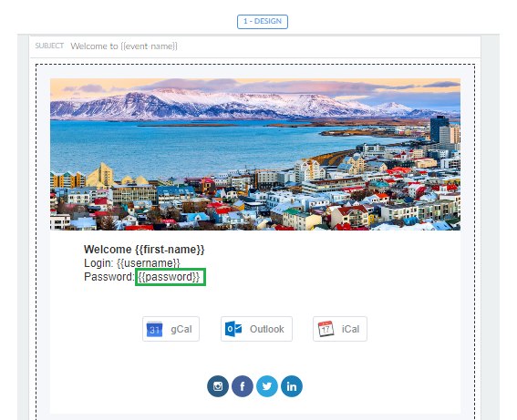Click the {{username}} placeholder
The image size is (517, 420).
[x=148, y=263]
